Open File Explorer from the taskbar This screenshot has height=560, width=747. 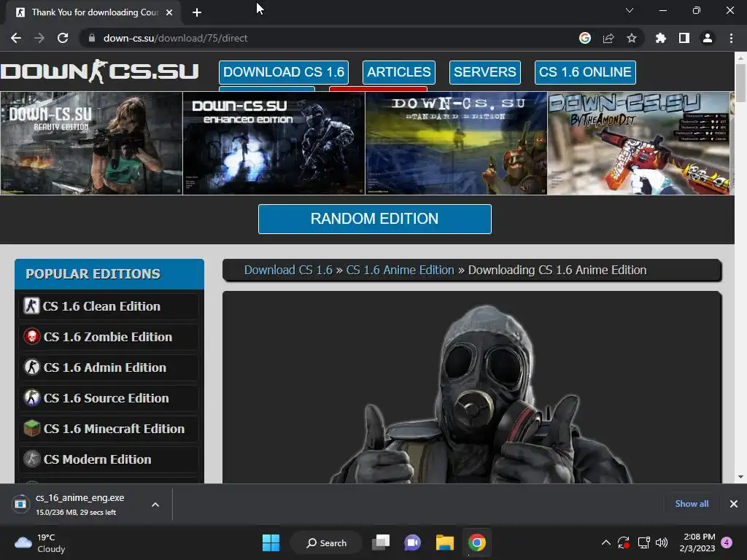[x=444, y=542]
